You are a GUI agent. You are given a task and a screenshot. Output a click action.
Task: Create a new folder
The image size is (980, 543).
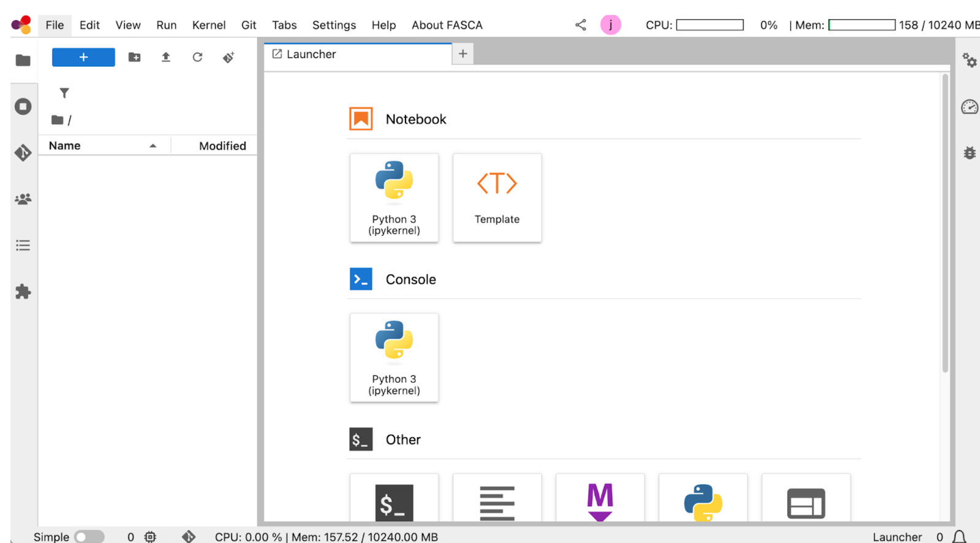pyautogui.click(x=135, y=57)
